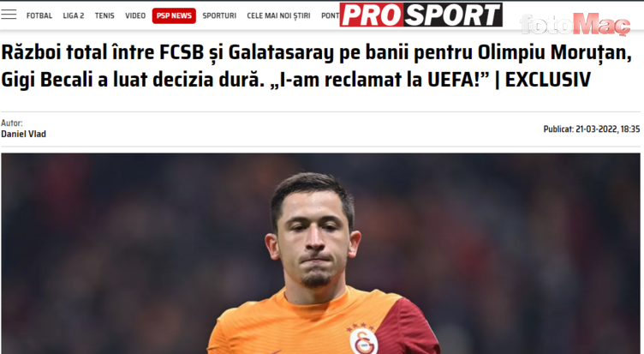
Task: Open the FOTBAL section
Action: (39, 15)
